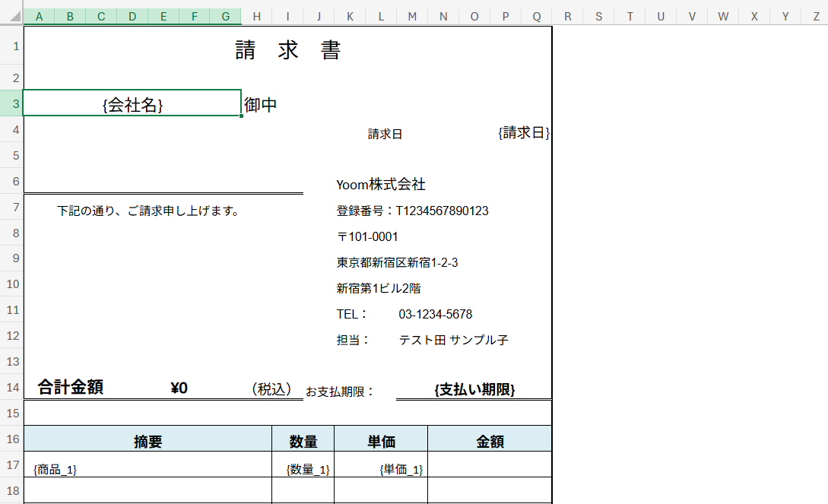The image size is (828, 504).
Task: Click the 金額 table header cell
Action: pos(490,441)
